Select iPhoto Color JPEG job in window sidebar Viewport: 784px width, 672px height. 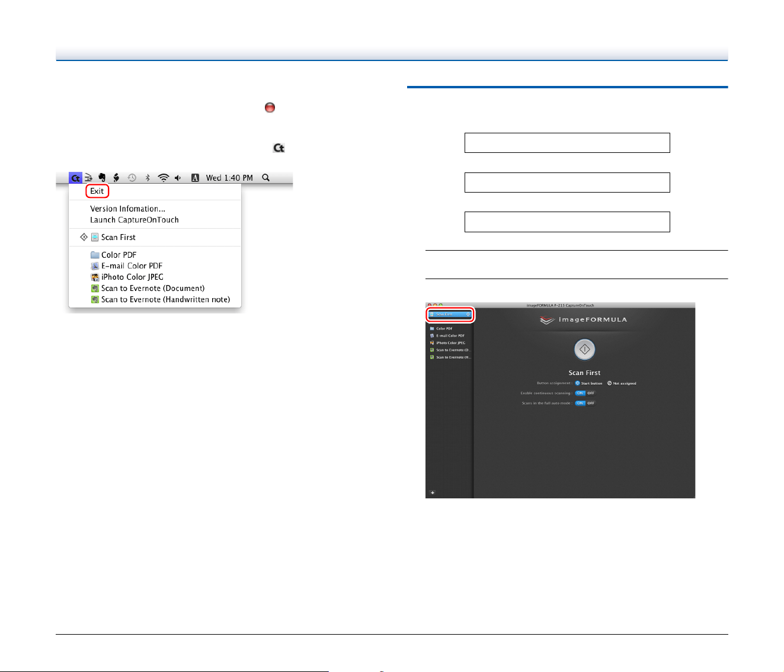click(451, 343)
